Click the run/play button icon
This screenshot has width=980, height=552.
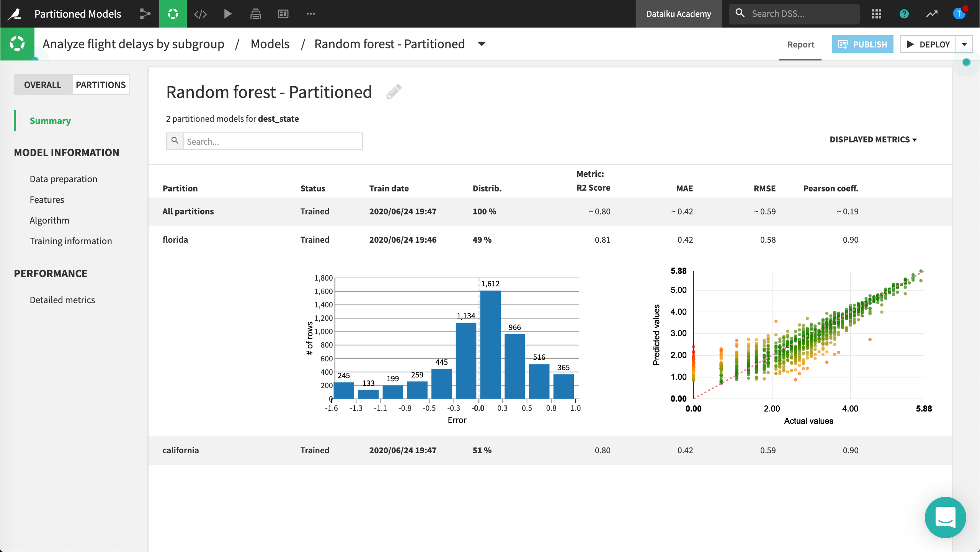(228, 13)
